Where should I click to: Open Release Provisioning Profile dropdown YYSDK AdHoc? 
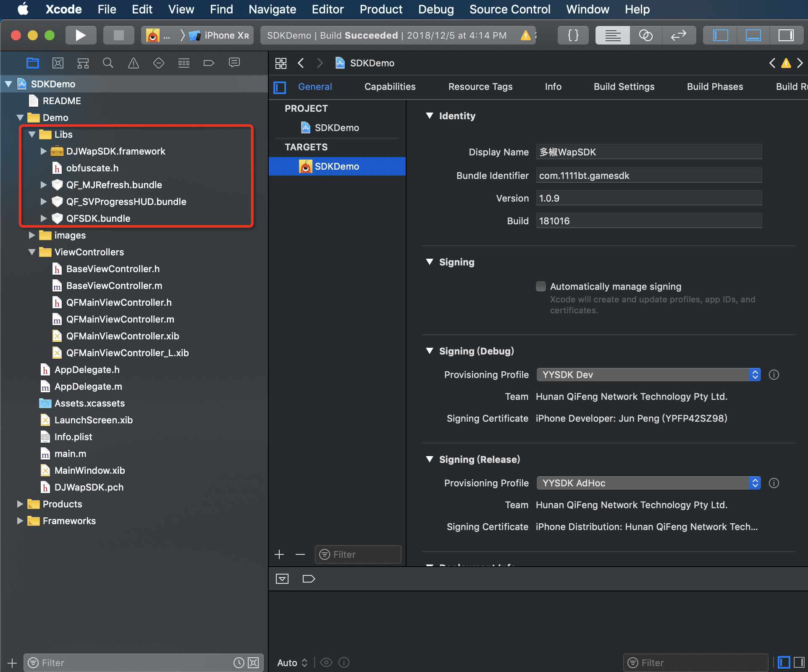[648, 483]
